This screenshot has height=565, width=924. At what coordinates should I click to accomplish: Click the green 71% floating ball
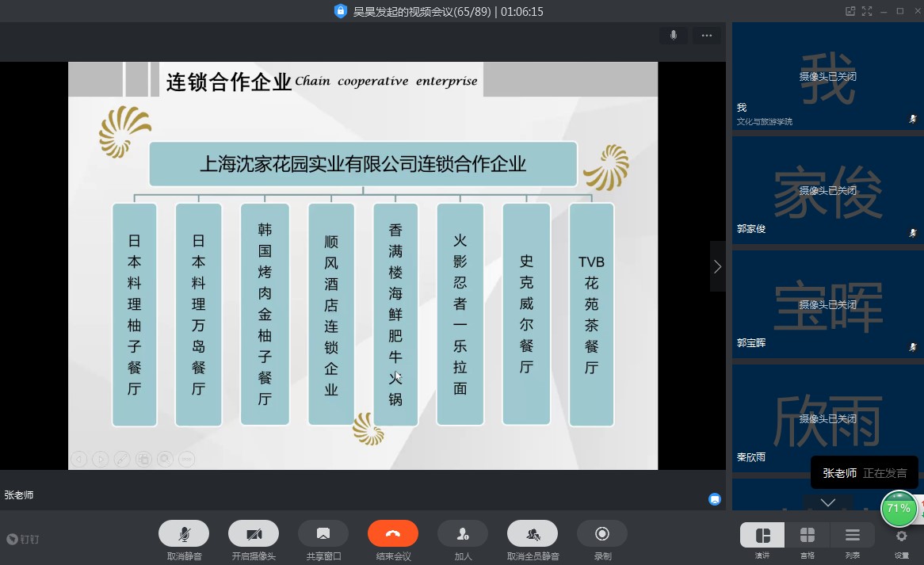pyautogui.click(x=899, y=509)
